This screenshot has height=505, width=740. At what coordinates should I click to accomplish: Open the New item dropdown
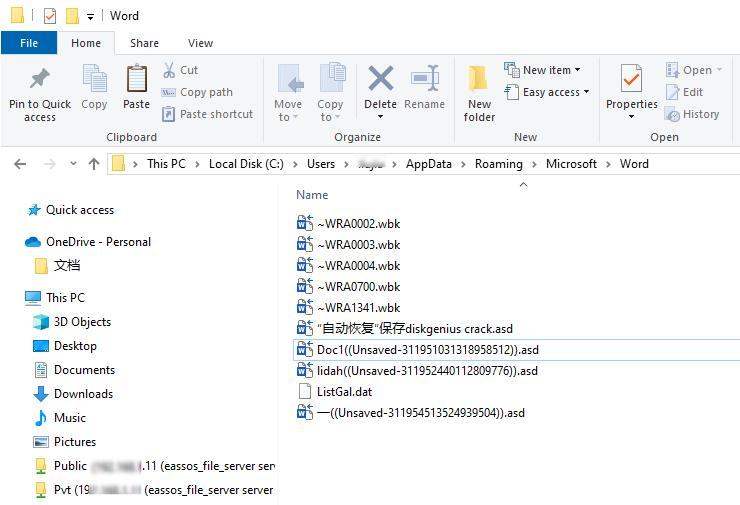[542, 70]
